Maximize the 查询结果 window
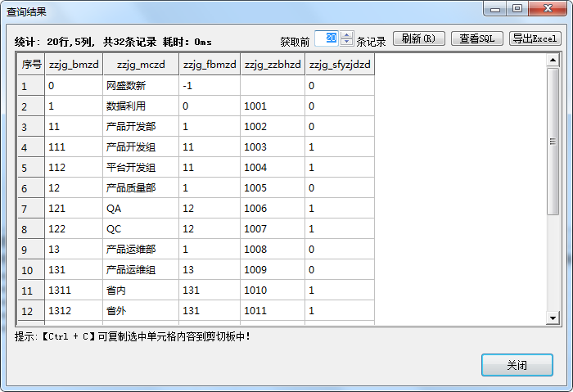This screenshot has width=573, height=392. click(517, 8)
